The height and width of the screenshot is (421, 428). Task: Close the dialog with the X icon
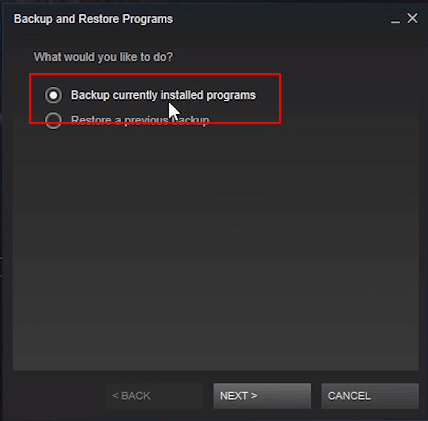click(412, 18)
